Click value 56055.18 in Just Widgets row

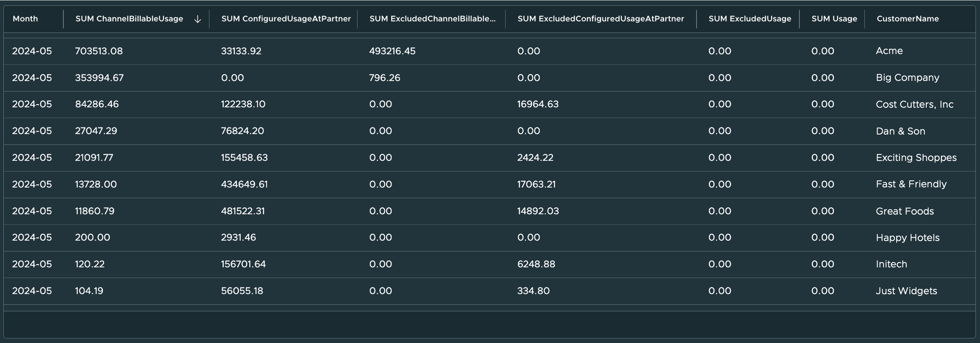pyautogui.click(x=242, y=291)
